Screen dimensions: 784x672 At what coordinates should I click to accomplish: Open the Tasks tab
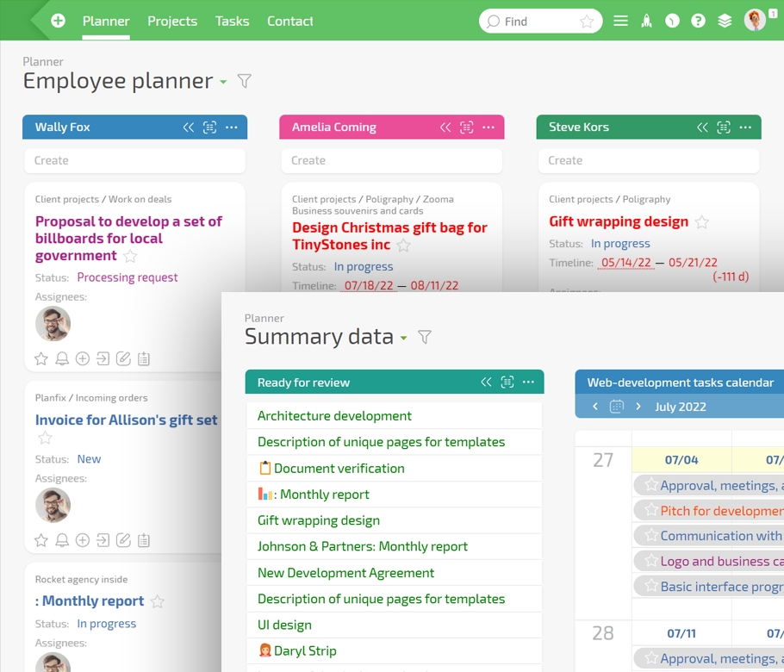[232, 21]
